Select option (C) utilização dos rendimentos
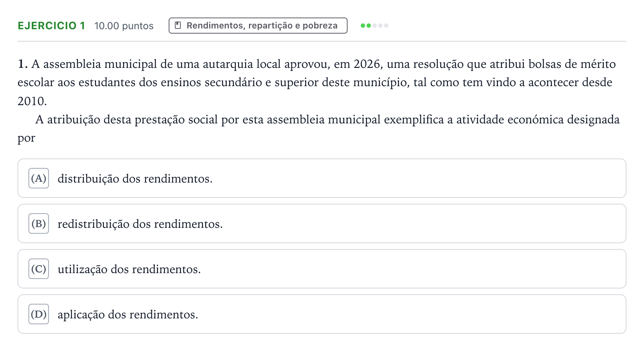644x352 pixels. 322,269
